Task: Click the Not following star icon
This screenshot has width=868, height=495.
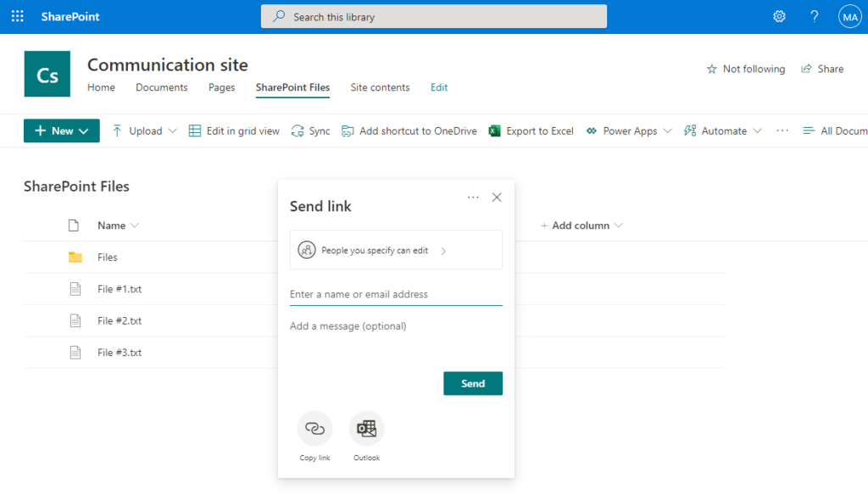Action: click(x=712, y=70)
